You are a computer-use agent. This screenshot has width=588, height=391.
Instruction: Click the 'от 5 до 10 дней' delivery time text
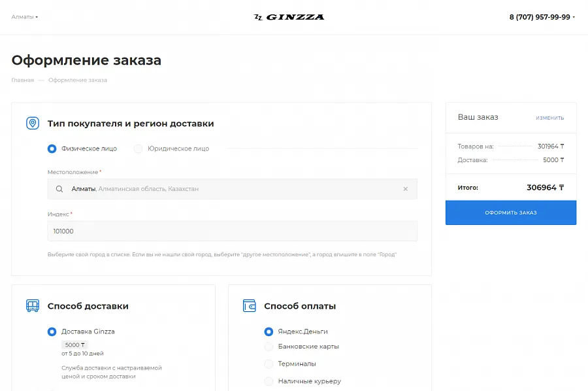pyautogui.click(x=82, y=354)
